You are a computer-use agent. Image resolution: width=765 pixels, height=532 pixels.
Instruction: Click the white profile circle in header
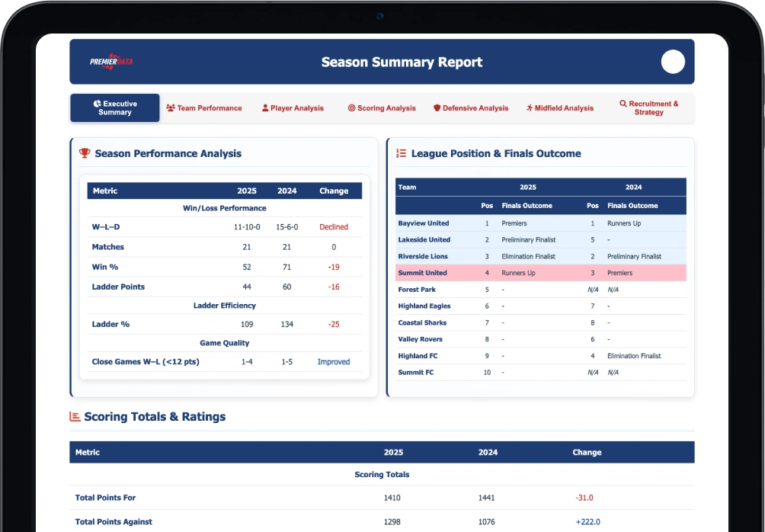coord(673,62)
